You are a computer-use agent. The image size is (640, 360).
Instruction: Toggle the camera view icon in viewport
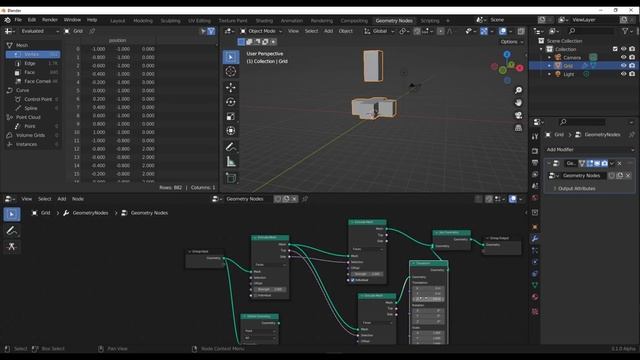tap(518, 116)
